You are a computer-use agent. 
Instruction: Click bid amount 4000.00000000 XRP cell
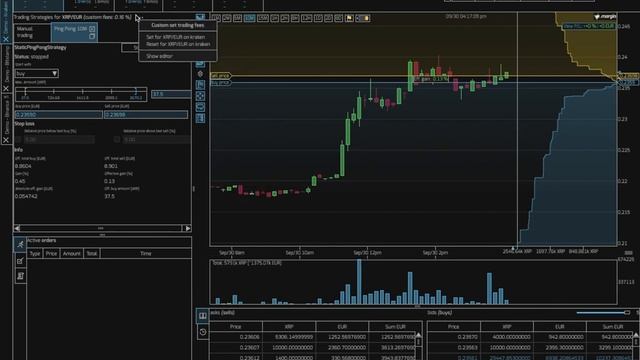[507, 337]
